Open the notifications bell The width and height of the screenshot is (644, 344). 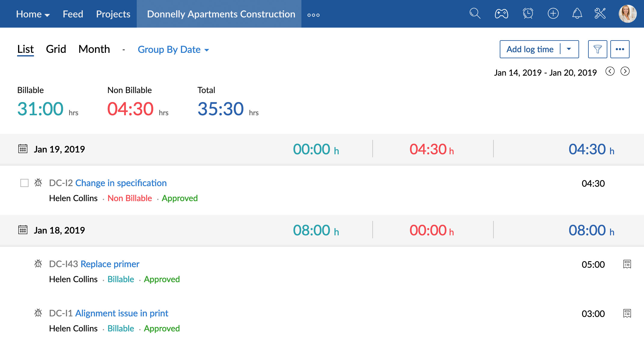click(577, 14)
